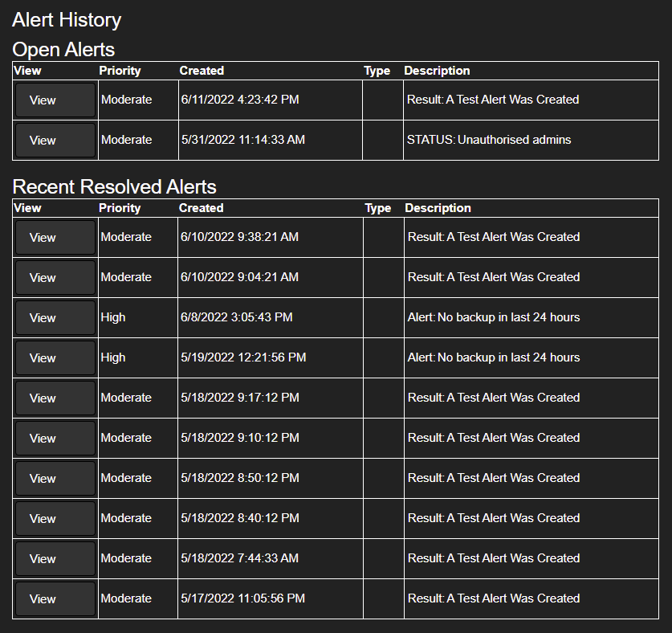Click the Description header in Recent Resolved Alerts
672x633 pixels.
tap(438, 208)
